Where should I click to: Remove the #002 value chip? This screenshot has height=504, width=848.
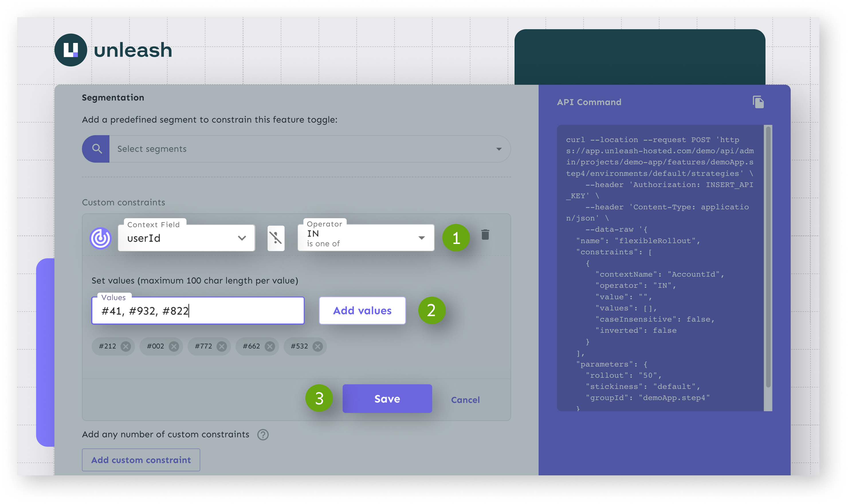coord(174,346)
